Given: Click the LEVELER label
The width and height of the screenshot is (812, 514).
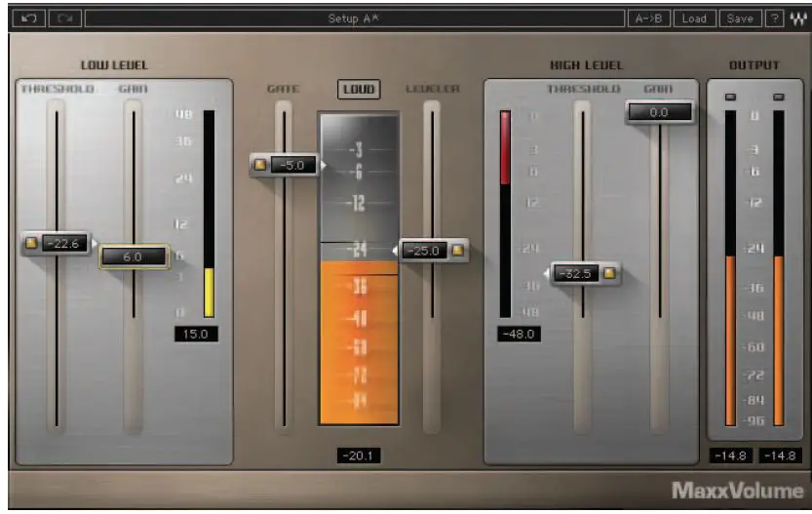Looking at the screenshot, I should tap(433, 89).
